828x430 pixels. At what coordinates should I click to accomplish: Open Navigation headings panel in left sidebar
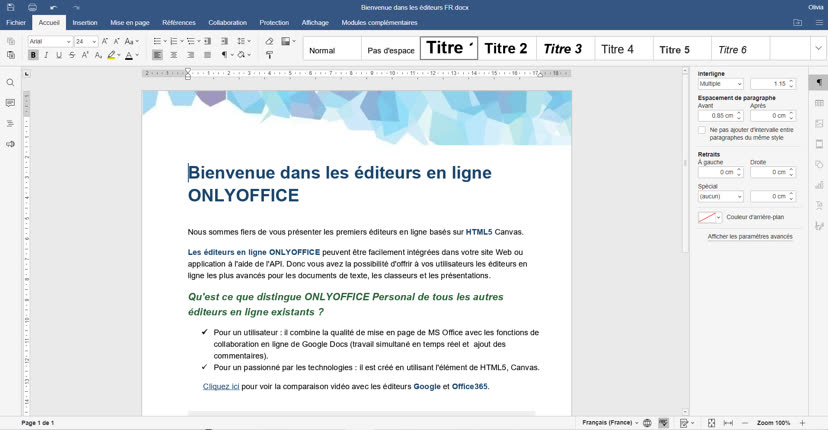coord(10,124)
